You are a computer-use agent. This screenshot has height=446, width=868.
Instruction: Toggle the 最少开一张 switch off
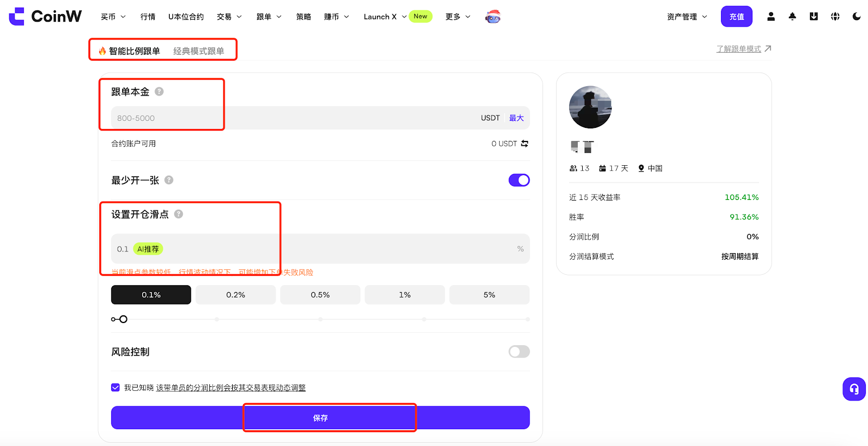pos(519,180)
